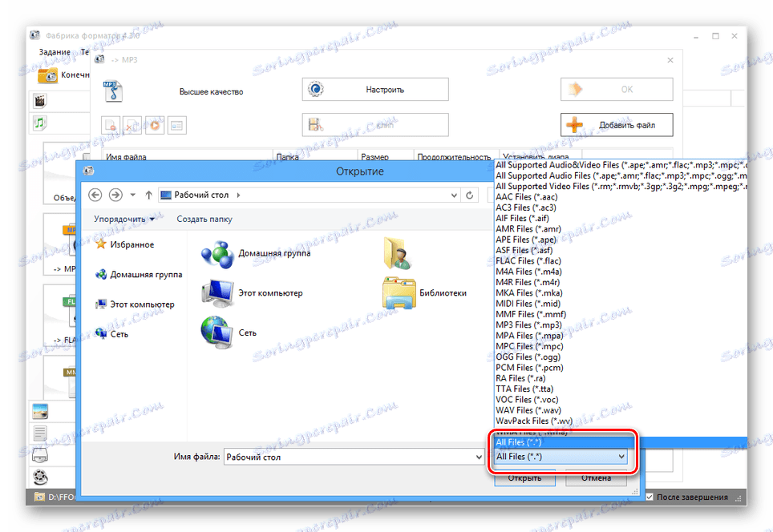Choose WavPack Files (*.wv) filter
This screenshot has height=532, width=773.
coord(621,421)
